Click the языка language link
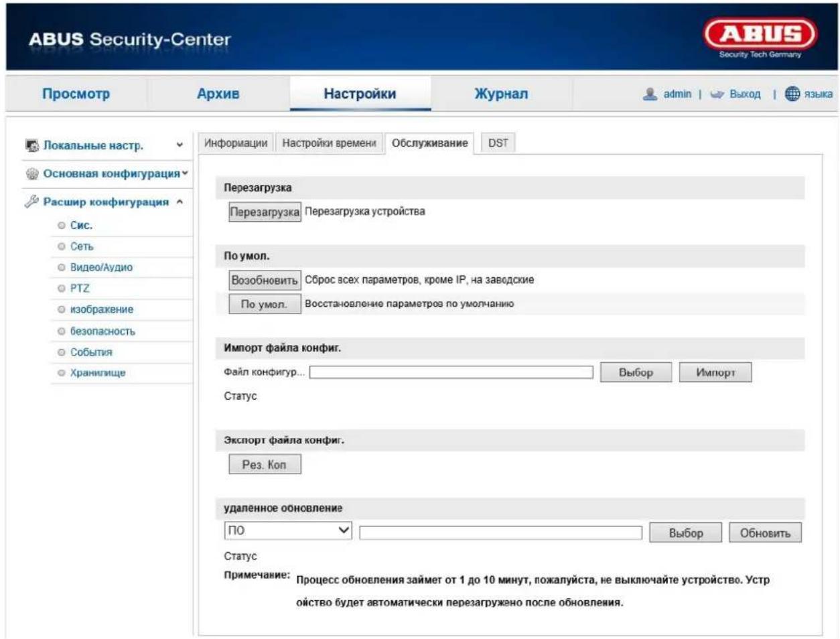840x639 pixels. click(819, 94)
